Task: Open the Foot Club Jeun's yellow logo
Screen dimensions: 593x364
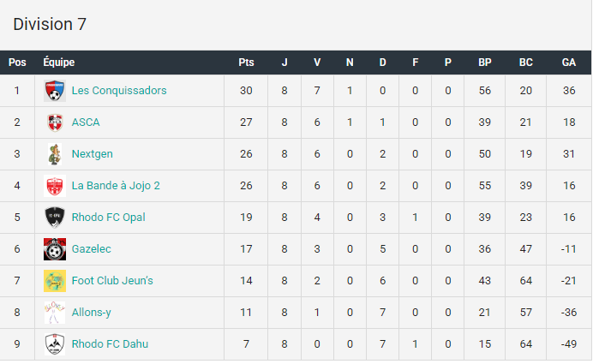Action: [x=55, y=281]
